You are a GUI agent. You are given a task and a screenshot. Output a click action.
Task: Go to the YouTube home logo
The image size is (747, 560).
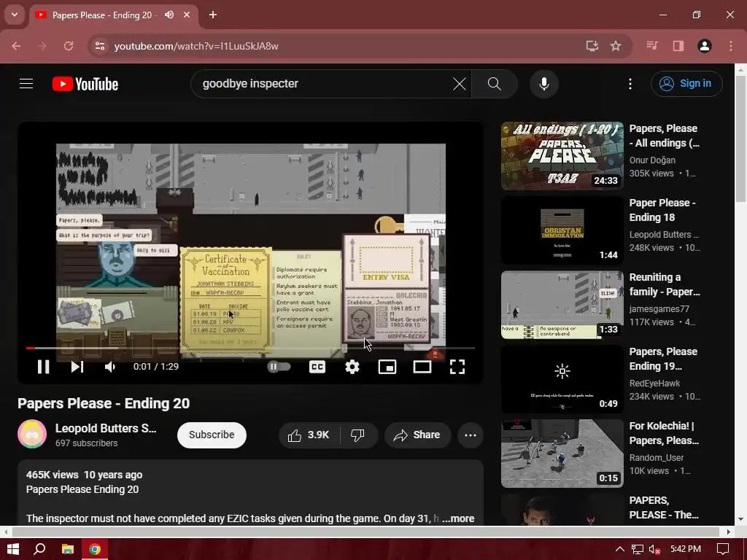pyautogui.click(x=85, y=84)
